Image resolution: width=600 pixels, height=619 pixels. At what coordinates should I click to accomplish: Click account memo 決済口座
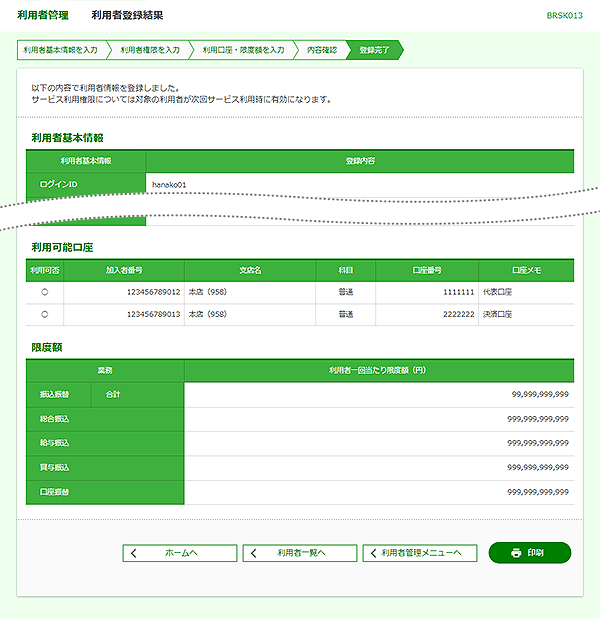point(497,314)
